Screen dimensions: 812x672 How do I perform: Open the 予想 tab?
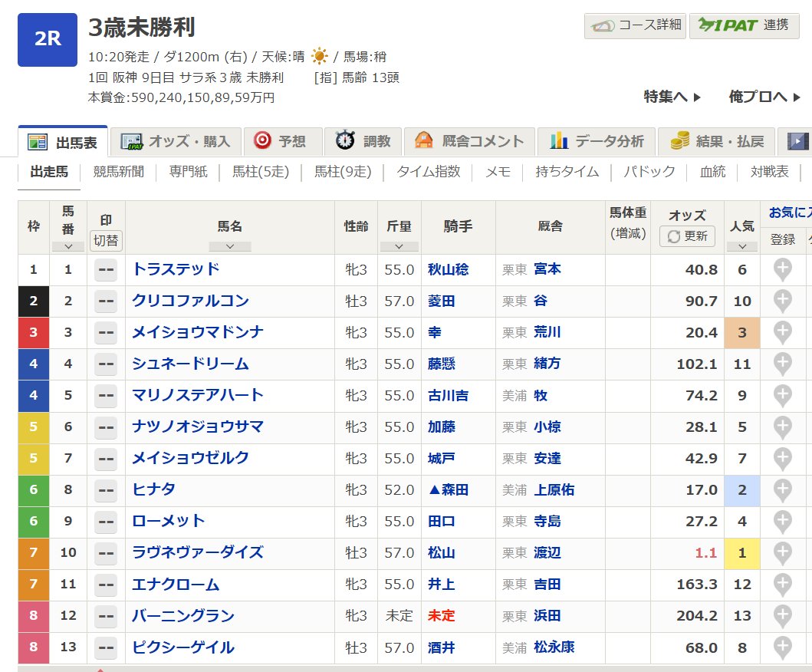click(x=283, y=141)
